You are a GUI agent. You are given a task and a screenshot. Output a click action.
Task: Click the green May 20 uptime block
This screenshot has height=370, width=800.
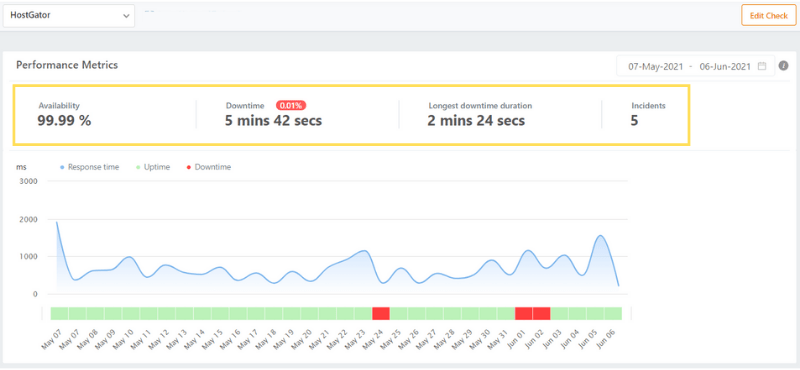310,313
